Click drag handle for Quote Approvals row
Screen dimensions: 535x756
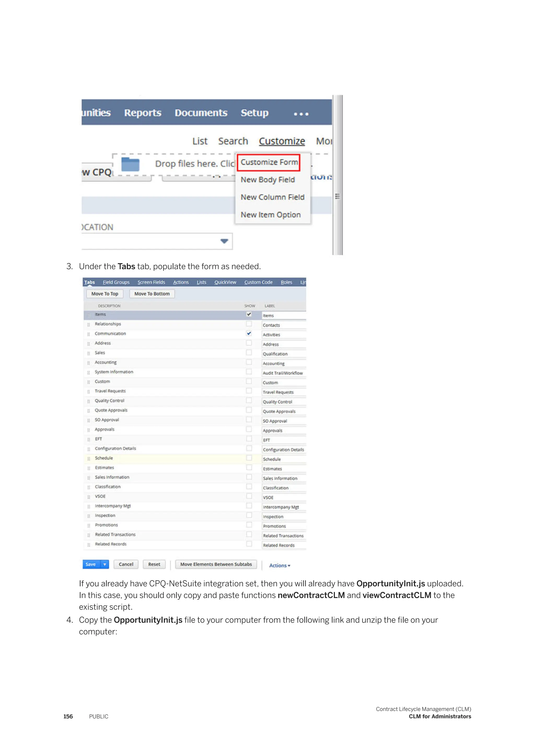point(89,411)
